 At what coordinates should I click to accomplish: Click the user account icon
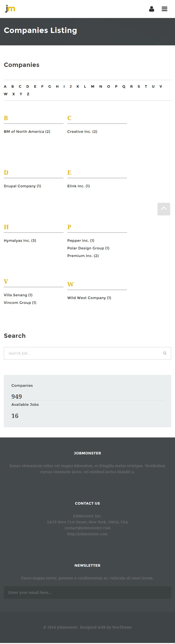[x=152, y=9]
